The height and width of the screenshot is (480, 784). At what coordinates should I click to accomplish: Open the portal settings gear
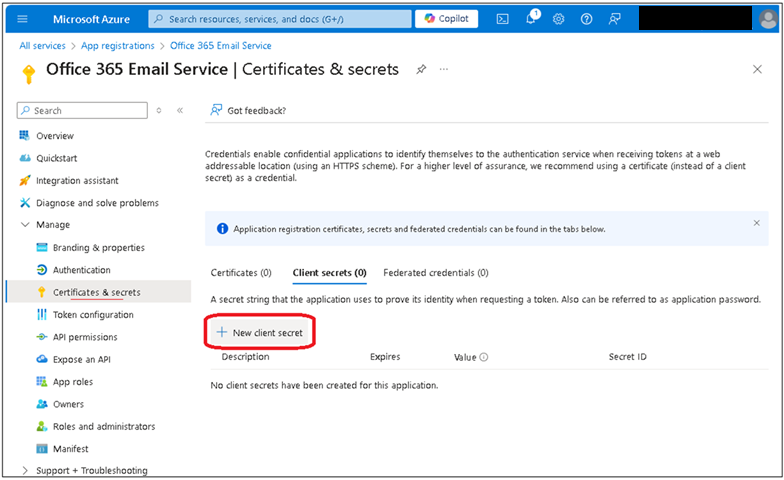[x=558, y=19]
